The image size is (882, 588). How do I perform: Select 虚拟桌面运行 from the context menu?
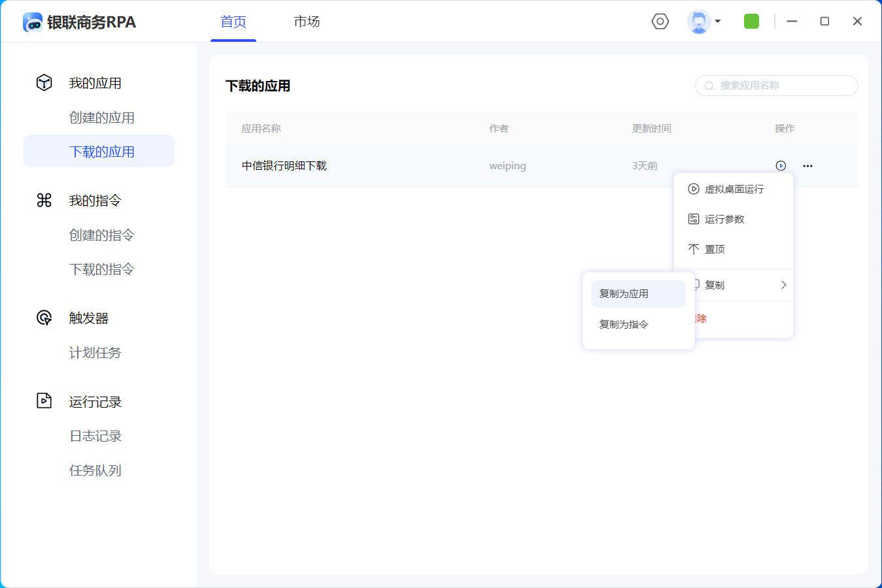734,189
